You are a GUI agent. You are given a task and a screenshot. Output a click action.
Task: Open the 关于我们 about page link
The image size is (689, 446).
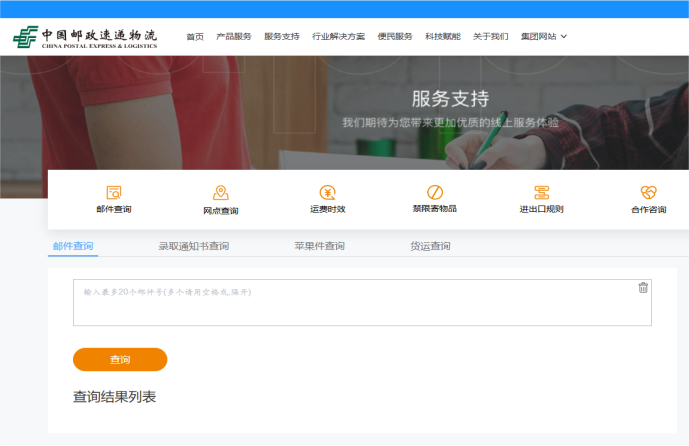tap(491, 37)
